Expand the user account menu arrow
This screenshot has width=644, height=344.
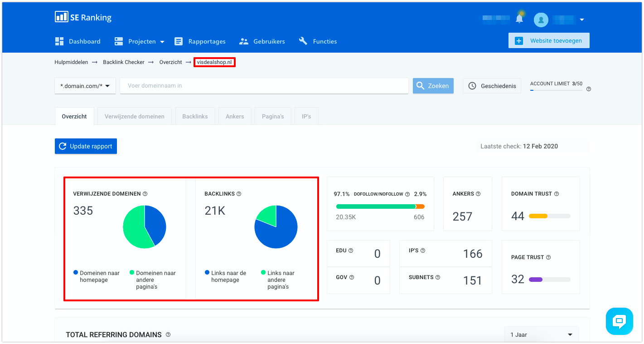pos(582,20)
